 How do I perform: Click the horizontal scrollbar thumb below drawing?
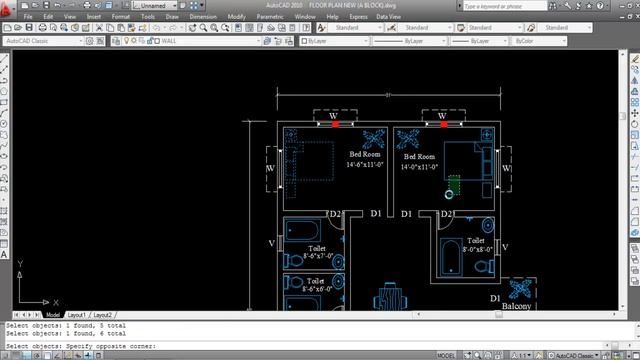499,315
